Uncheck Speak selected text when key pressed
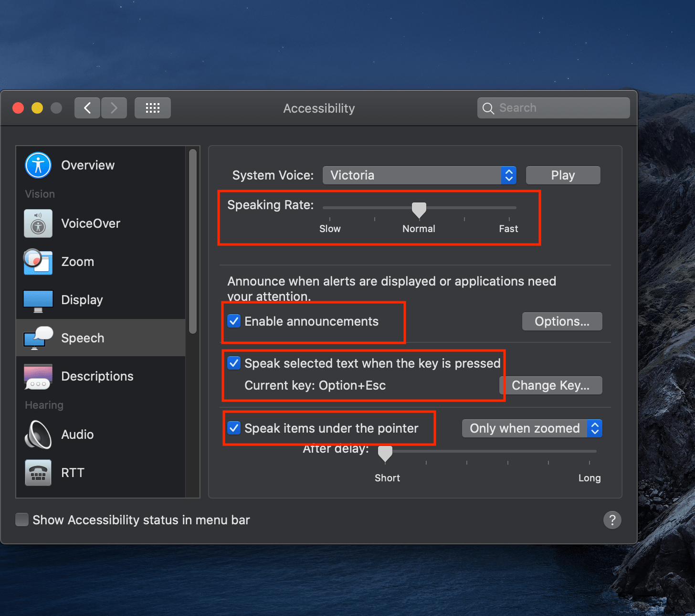The height and width of the screenshot is (616, 695). tap(233, 363)
